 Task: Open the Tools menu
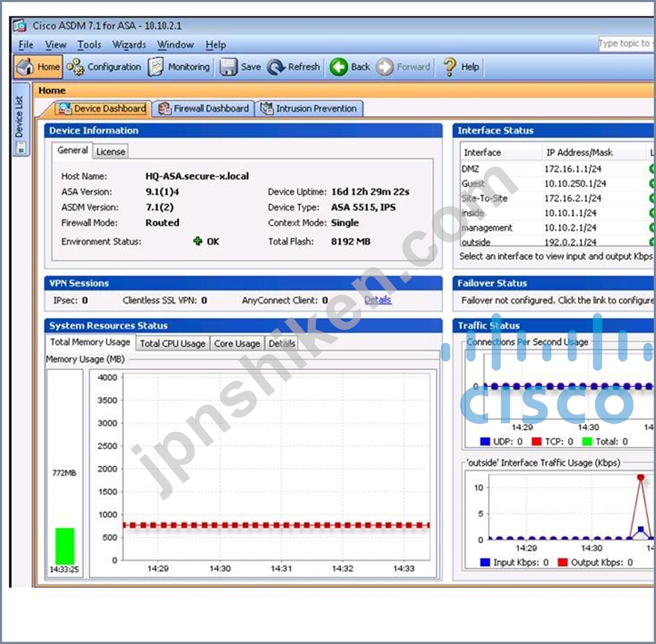coord(89,44)
